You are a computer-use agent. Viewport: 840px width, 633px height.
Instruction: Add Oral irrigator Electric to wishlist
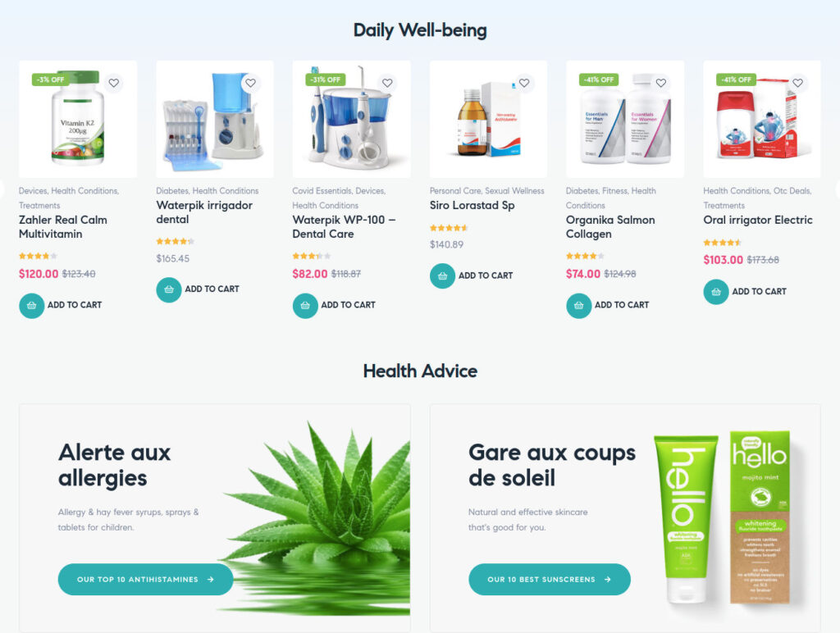point(797,83)
